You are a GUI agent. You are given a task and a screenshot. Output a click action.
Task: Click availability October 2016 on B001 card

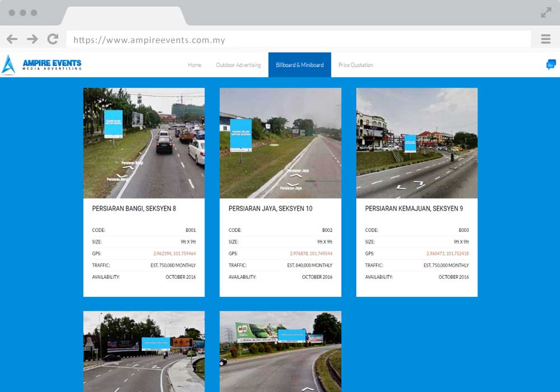click(181, 277)
